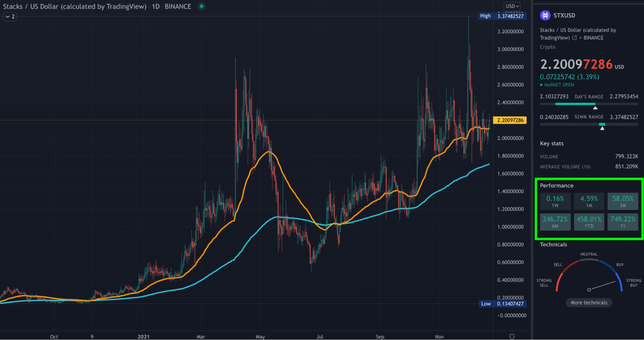This screenshot has width=644, height=340.
Task: Click the Low 0.13407427 price label
Action: click(503, 304)
